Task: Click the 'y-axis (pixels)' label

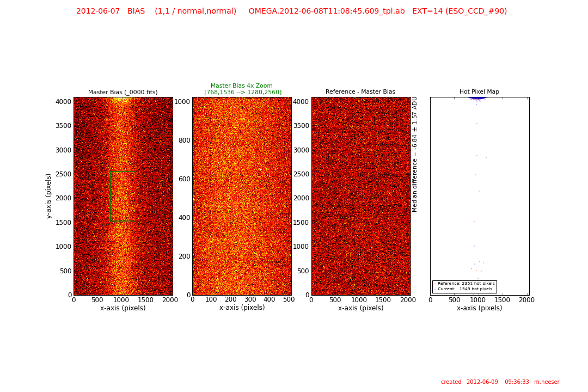Action: [x=49, y=196]
